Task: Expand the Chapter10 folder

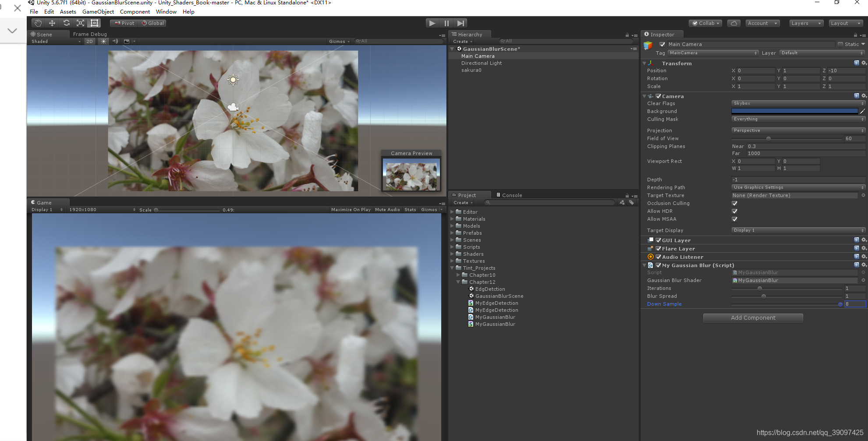Action: 458,275
